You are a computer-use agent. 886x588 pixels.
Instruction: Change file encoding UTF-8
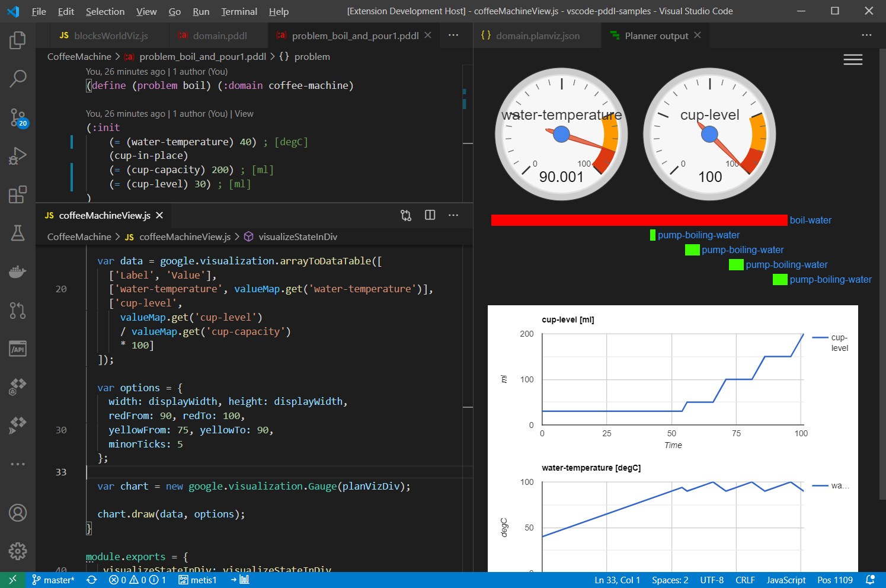tap(712, 580)
